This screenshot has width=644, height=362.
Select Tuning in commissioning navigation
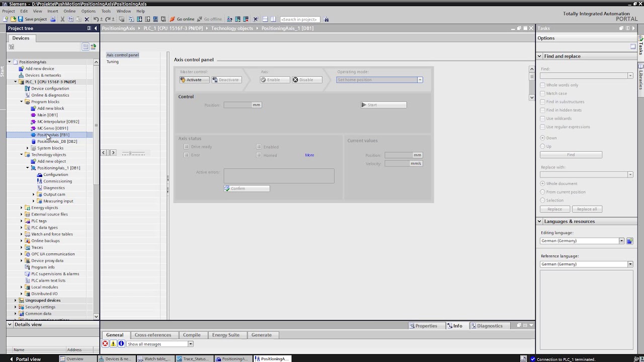(113, 62)
